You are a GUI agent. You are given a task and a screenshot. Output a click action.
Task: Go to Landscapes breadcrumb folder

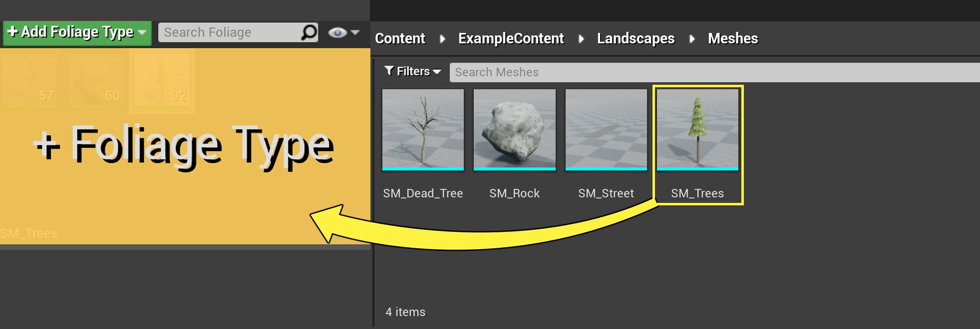point(636,38)
